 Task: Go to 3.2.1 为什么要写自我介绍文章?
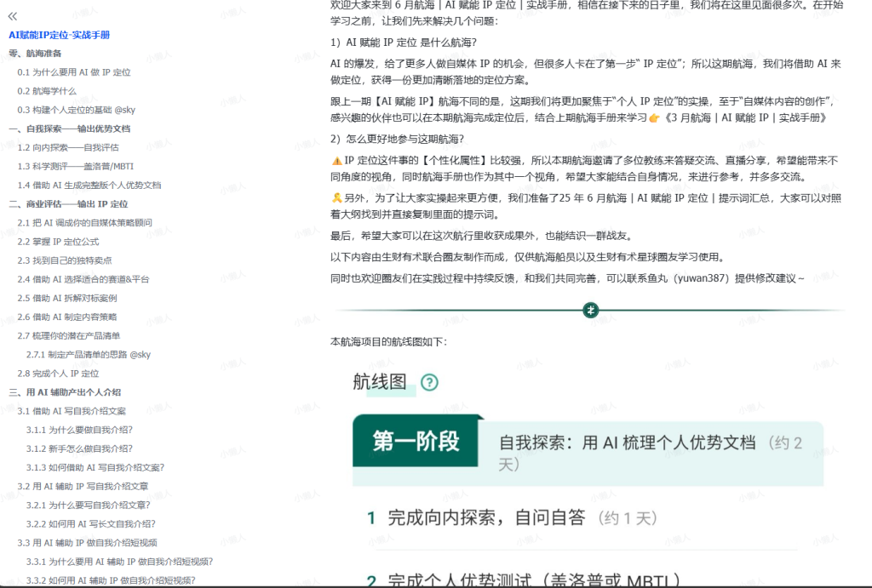(88, 505)
